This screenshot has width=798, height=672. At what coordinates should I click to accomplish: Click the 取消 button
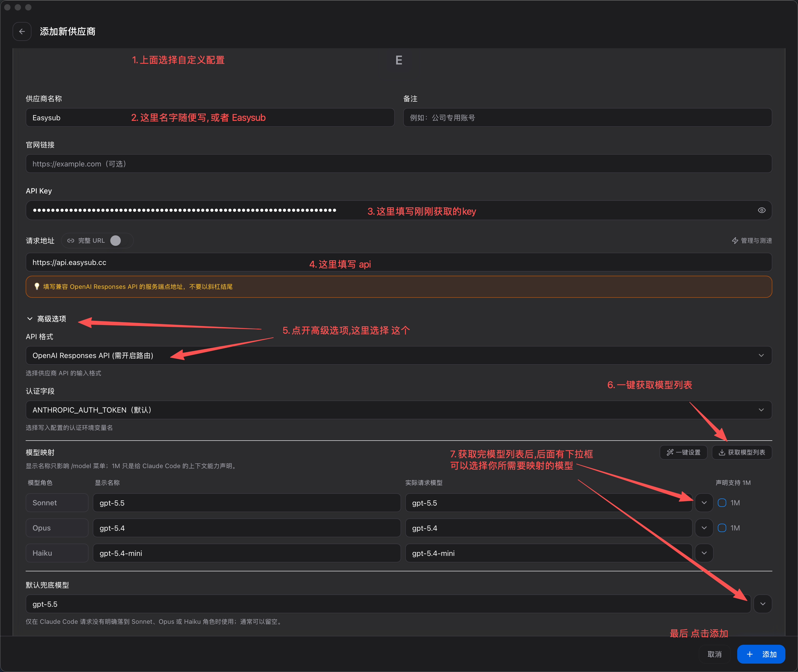coord(715,654)
